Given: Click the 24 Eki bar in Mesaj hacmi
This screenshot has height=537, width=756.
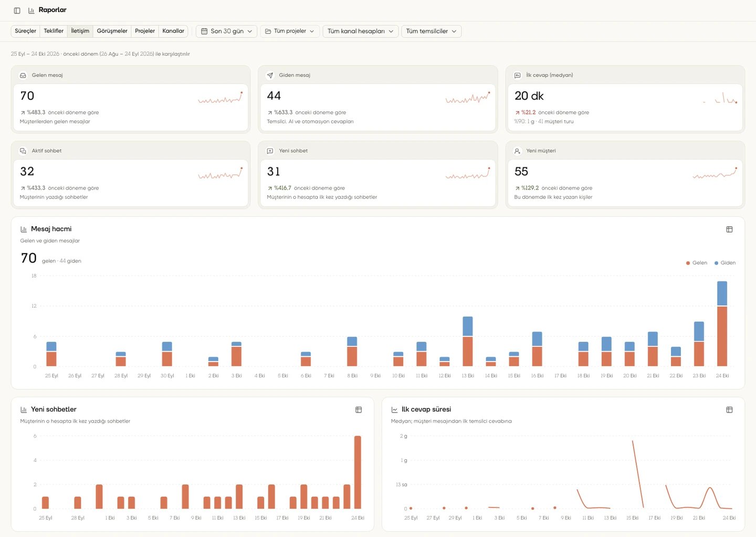Looking at the screenshot, I should coord(722,323).
